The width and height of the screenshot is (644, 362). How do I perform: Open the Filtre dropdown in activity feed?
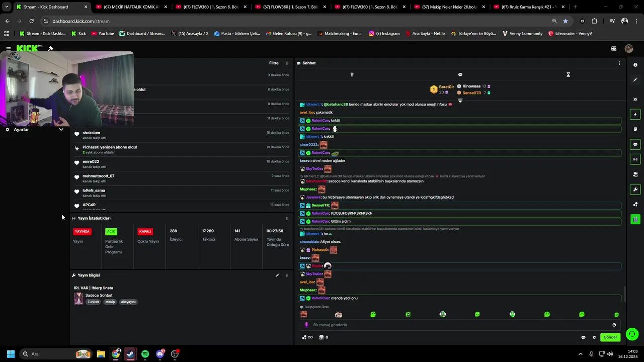(274, 63)
